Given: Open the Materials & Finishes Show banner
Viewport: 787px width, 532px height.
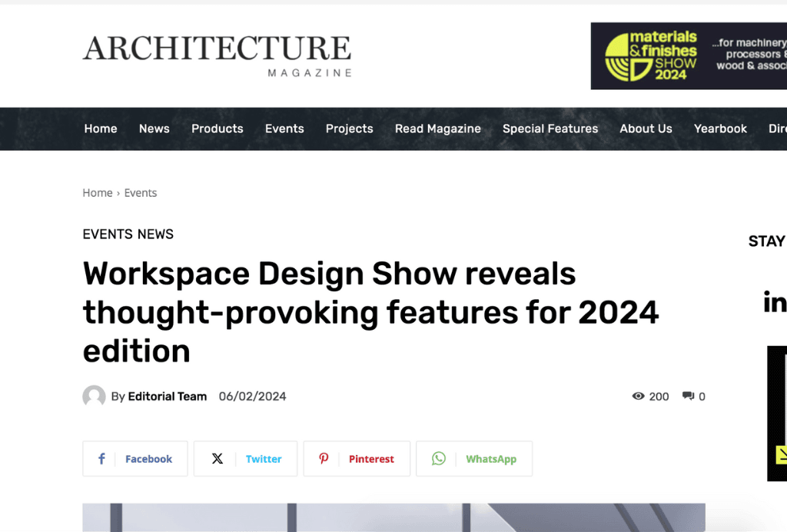Looking at the screenshot, I should pyautogui.click(x=689, y=56).
